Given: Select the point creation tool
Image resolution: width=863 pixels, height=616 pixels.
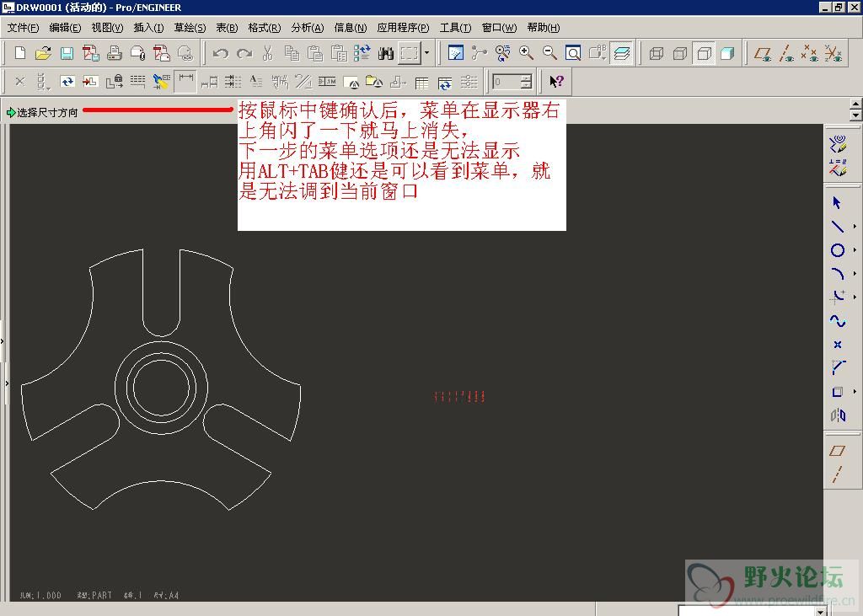Looking at the screenshot, I should tap(838, 345).
